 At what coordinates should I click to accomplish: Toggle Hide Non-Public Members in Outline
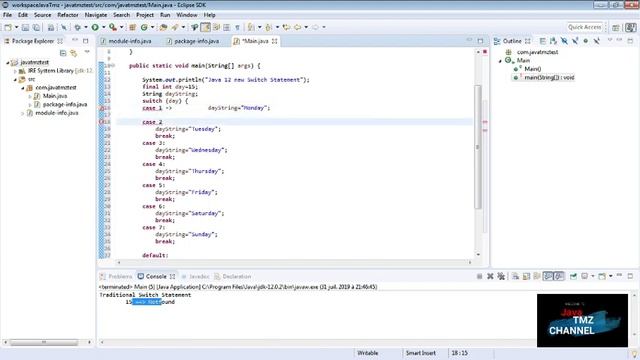tap(586, 41)
